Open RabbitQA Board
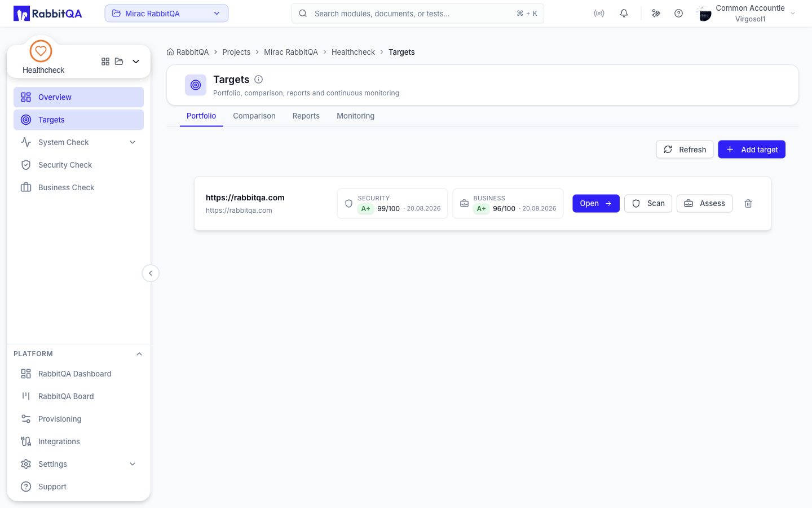 point(78,396)
